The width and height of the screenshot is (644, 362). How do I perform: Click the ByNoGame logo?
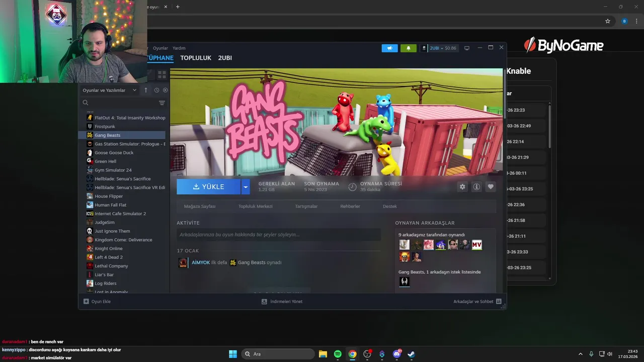pos(563,46)
